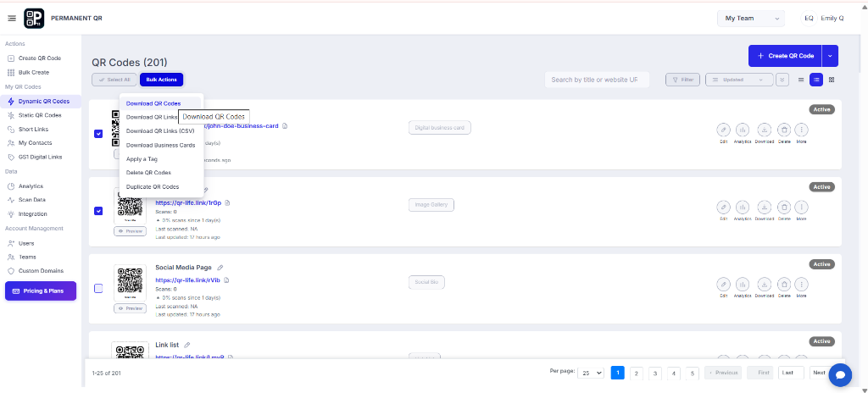Open the qr-life.link/rVib link
868x393 pixels.
[187, 280]
